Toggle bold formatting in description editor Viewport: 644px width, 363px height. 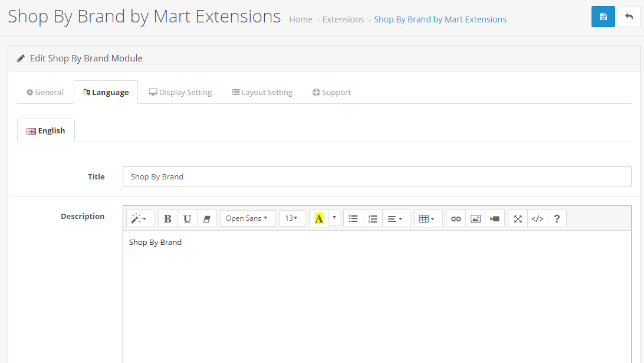pos(167,219)
